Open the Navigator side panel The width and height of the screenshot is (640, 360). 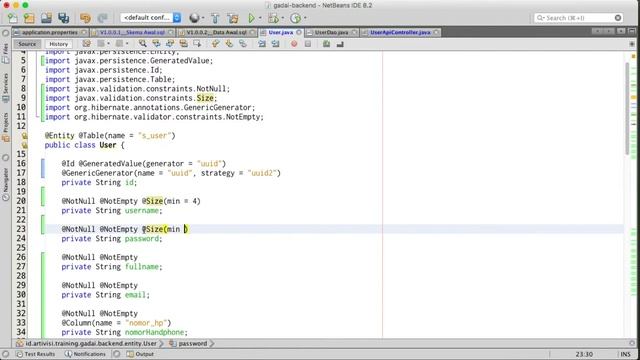coord(5,184)
